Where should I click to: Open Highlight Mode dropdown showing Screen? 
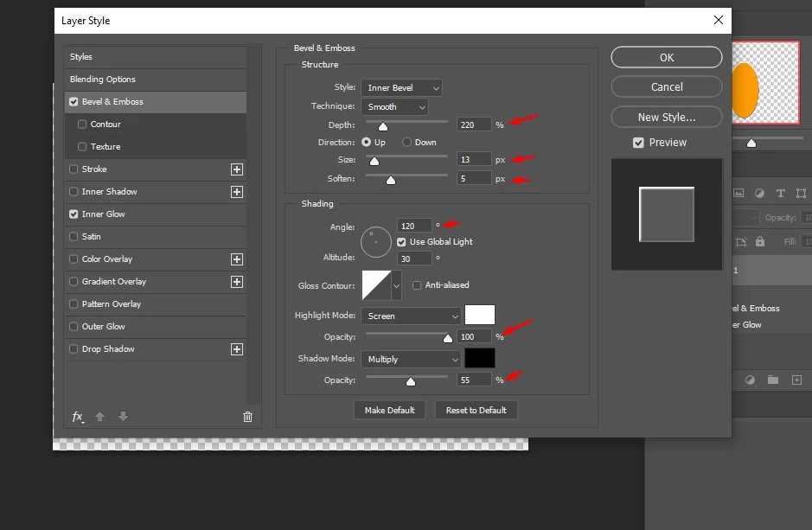click(x=411, y=316)
